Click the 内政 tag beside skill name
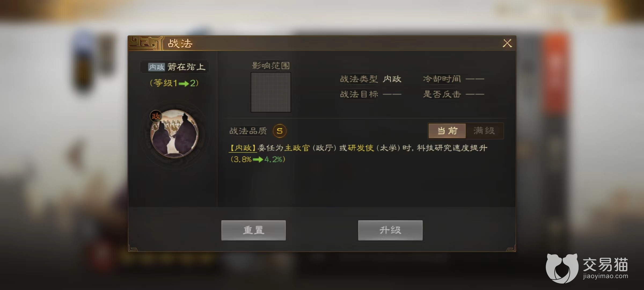This screenshot has width=644, height=290. 156,67
